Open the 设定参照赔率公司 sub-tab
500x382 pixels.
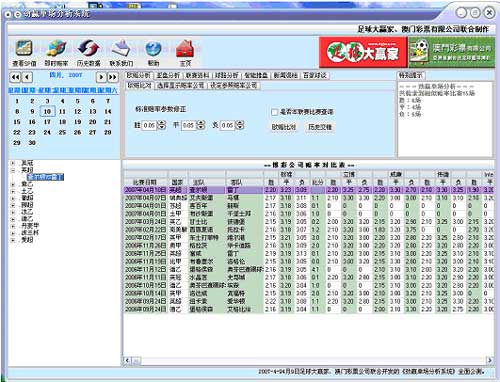point(233,86)
